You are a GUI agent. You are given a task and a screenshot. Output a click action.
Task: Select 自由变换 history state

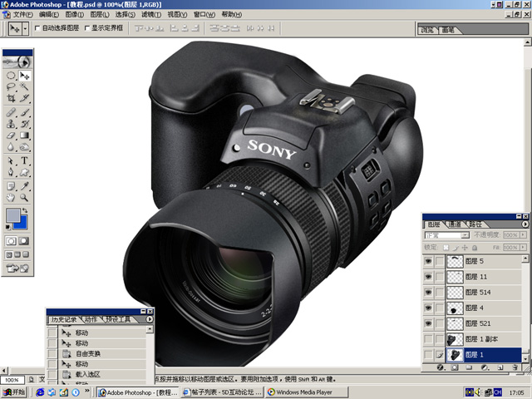coord(103,353)
